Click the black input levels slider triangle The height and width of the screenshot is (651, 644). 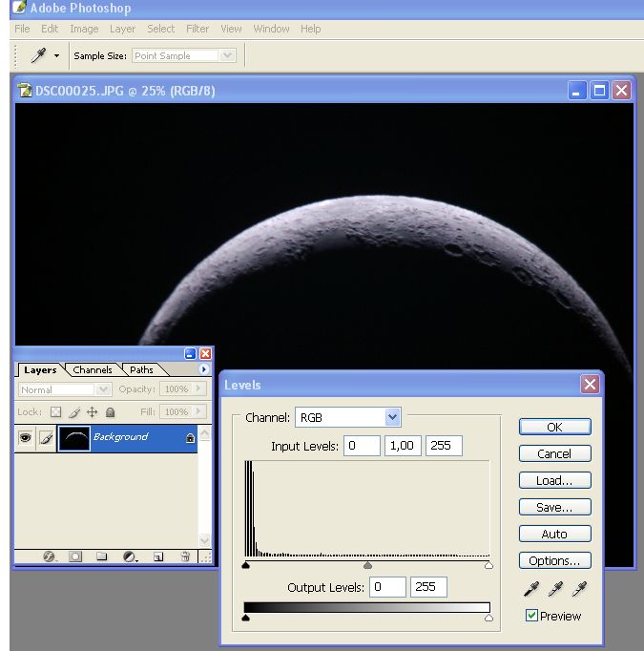coord(245,565)
